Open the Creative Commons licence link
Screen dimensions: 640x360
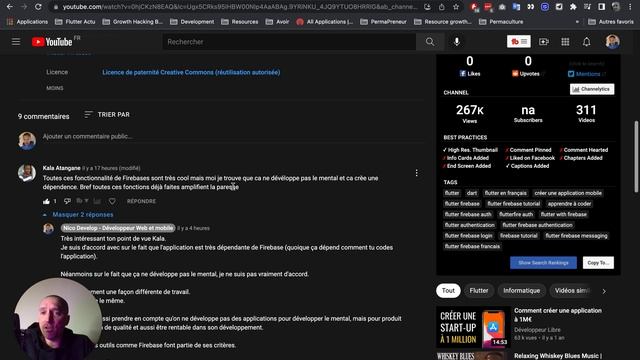click(x=191, y=72)
